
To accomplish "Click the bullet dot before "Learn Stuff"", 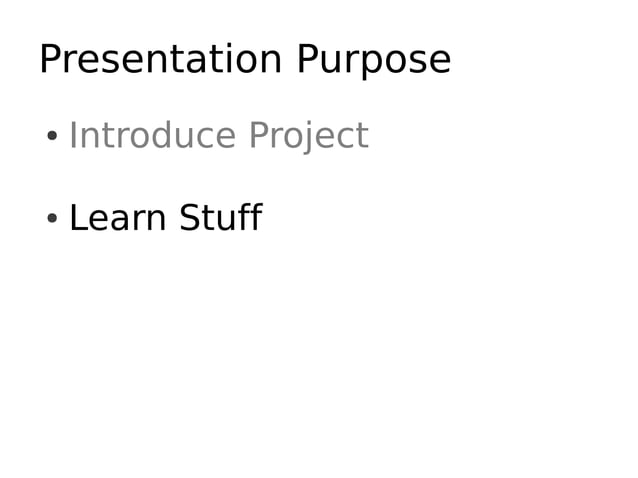I will pyautogui.click(x=52, y=219).
